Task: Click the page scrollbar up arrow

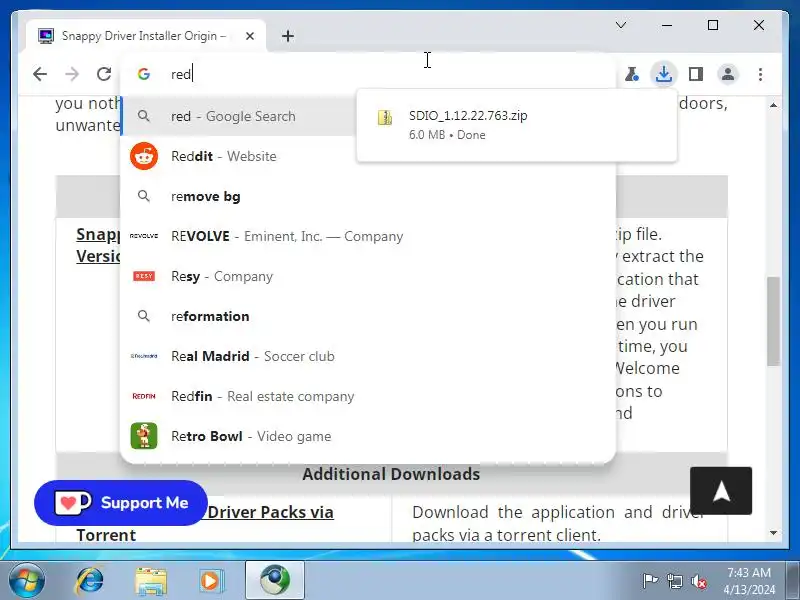Action: [x=773, y=105]
